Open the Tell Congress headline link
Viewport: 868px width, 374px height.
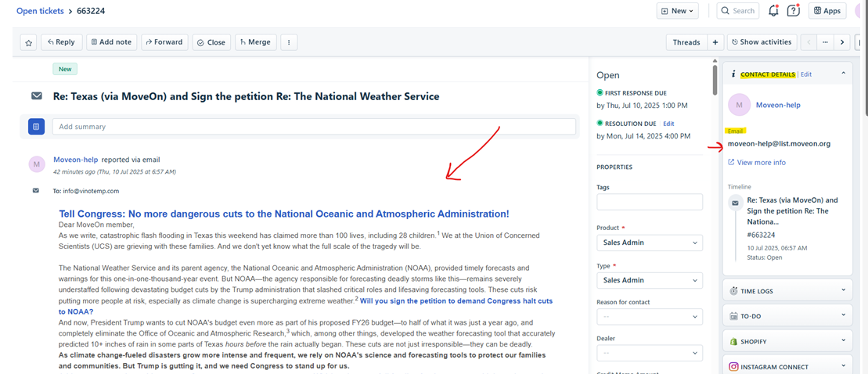point(284,214)
